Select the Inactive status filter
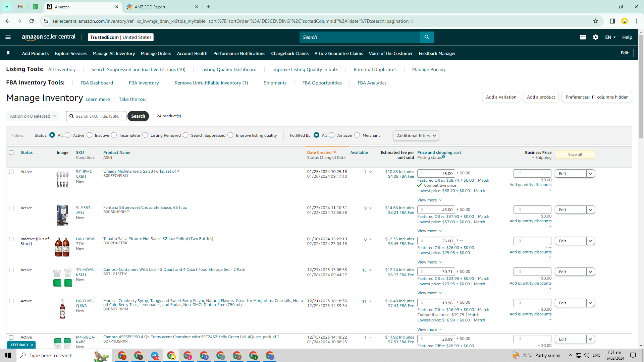644x362 pixels. (x=90, y=135)
